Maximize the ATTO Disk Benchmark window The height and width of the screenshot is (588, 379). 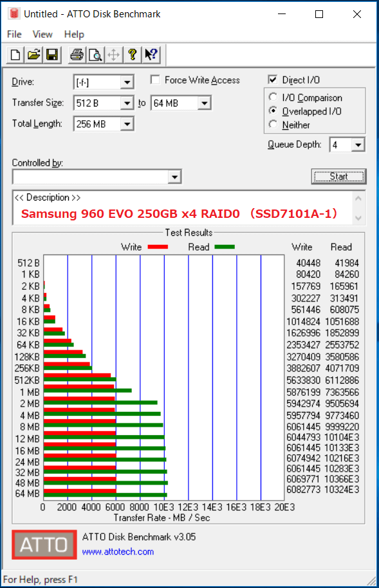(319, 14)
